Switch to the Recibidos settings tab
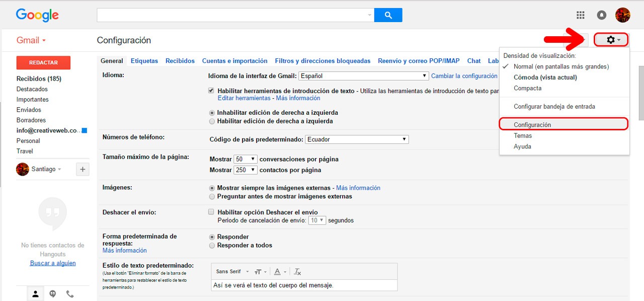Image resolution: width=644 pixels, height=301 pixels. 180,61
